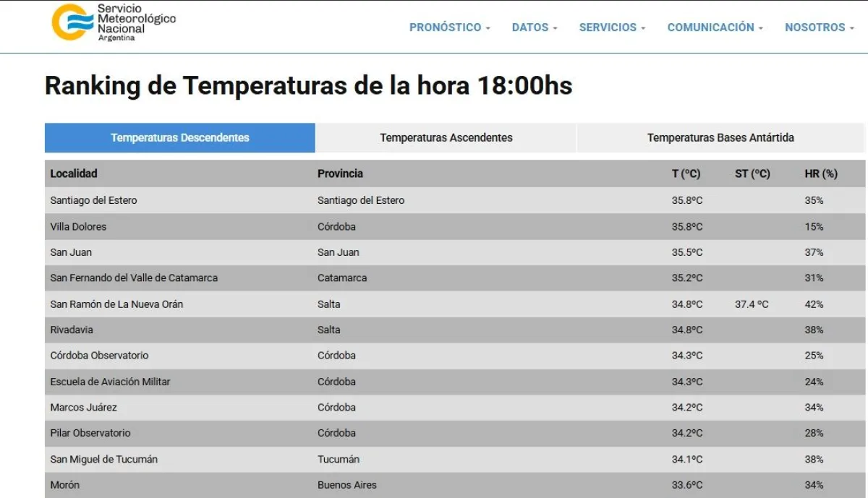Image resolution: width=868 pixels, height=498 pixels.
Task: Open the NOSOTROS dropdown menu
Action: 819,27
